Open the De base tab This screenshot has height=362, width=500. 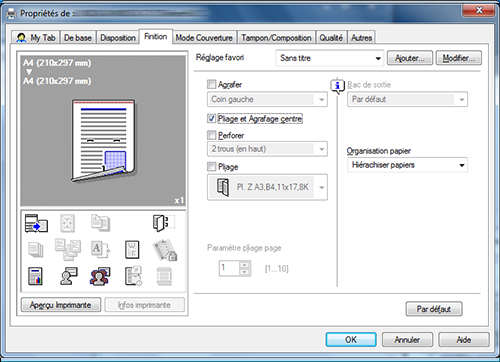click(x=78, y=38)
